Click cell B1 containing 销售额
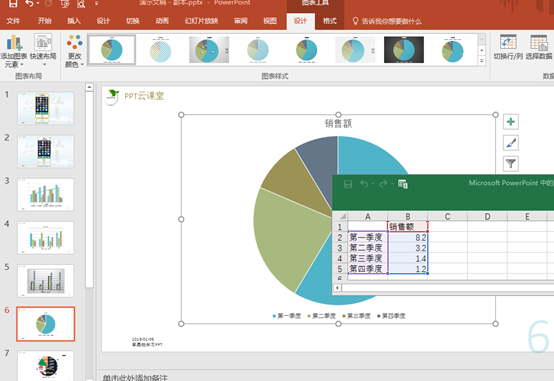Screen dimensions: 554x381 (407, 227)
